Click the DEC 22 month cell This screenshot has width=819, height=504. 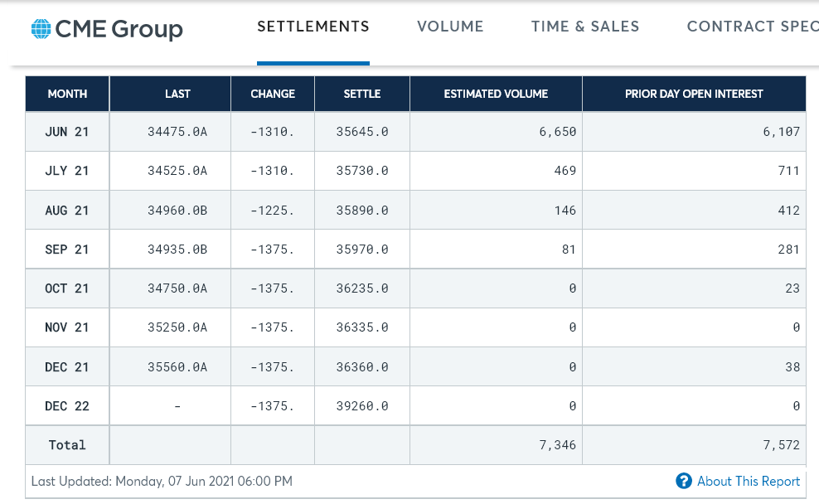pos(67,406)
